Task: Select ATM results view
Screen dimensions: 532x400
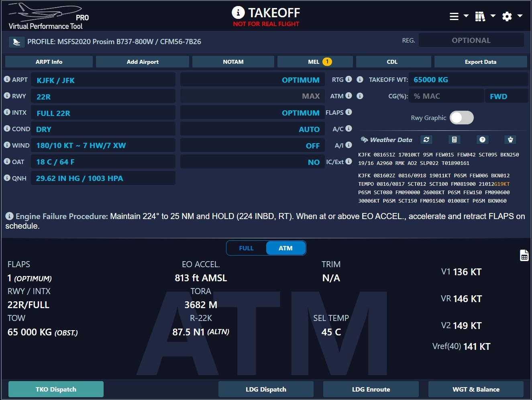Action: [x=285, y=248]
